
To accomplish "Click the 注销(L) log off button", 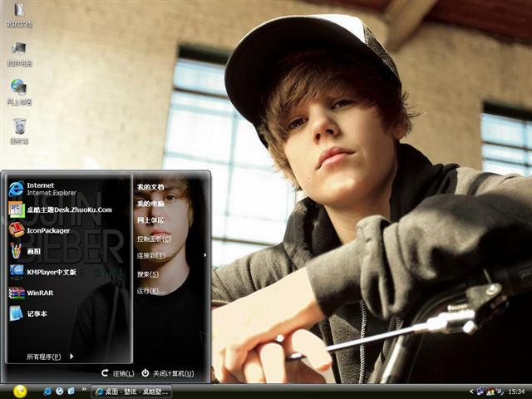I will (118, 373).
